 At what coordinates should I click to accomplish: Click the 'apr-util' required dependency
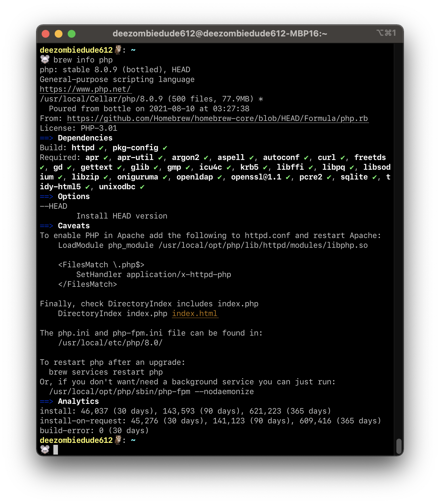tap(135, 157)
